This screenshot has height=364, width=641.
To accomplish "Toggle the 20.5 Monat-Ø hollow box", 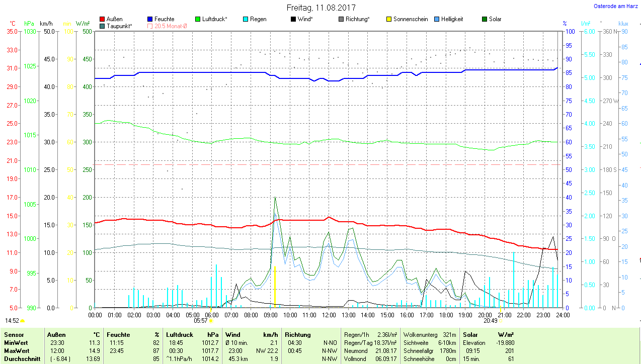I will pyautogui.click(x=150, y=26).
